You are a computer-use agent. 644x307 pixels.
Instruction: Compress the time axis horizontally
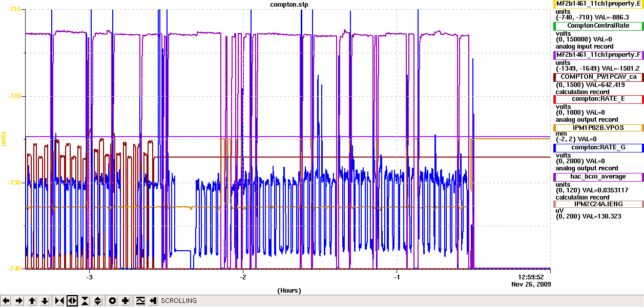(x=59, y=301)
